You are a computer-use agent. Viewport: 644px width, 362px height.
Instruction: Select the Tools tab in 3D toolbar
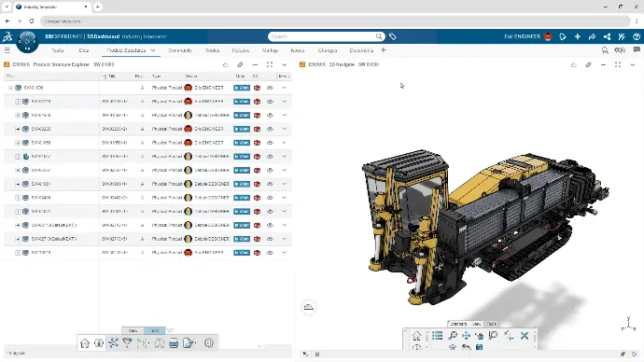(x=492, y=324)
